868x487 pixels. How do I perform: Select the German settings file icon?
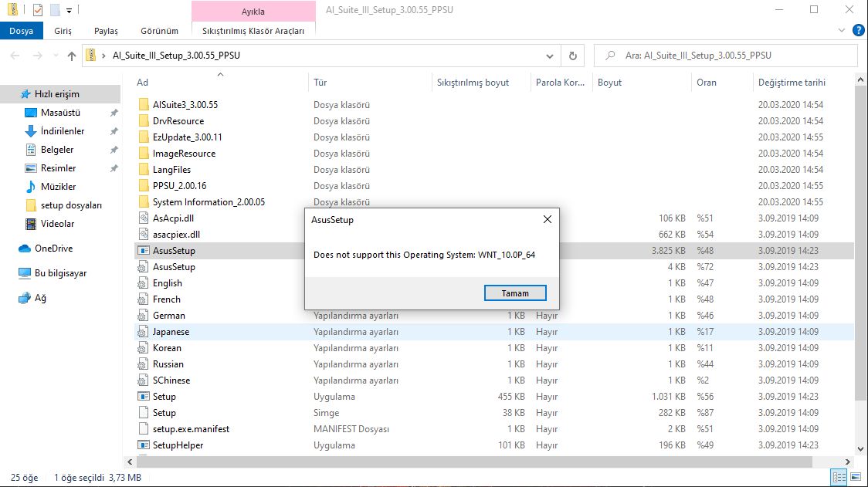(x=144, y=316)
